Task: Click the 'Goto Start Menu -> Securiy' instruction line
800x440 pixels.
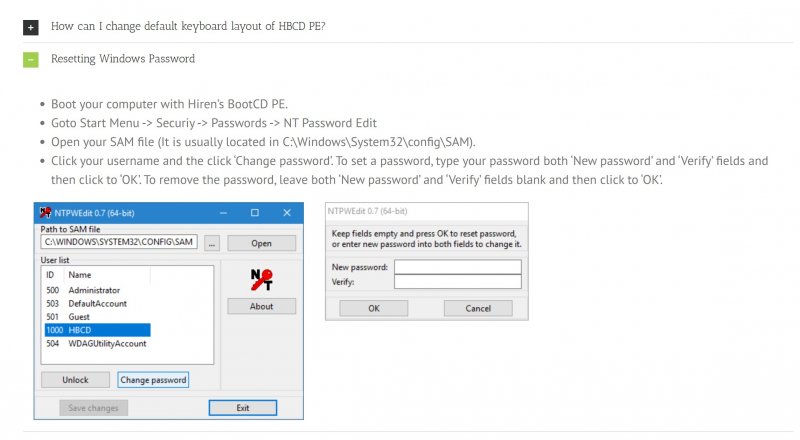Action: click(214, 123)
